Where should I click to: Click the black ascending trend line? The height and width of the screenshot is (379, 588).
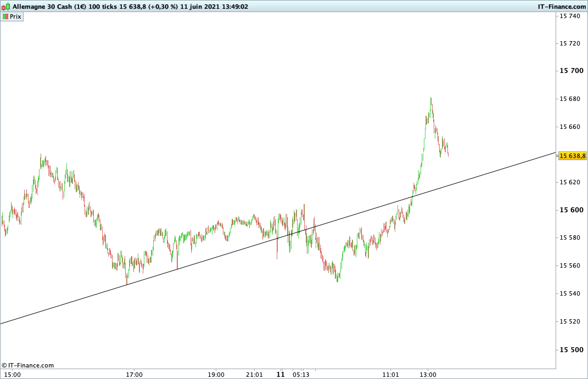pos(277,238)
